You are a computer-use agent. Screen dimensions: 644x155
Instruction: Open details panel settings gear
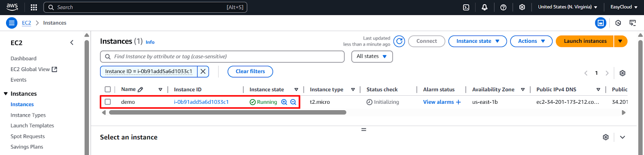pos(606,137)
